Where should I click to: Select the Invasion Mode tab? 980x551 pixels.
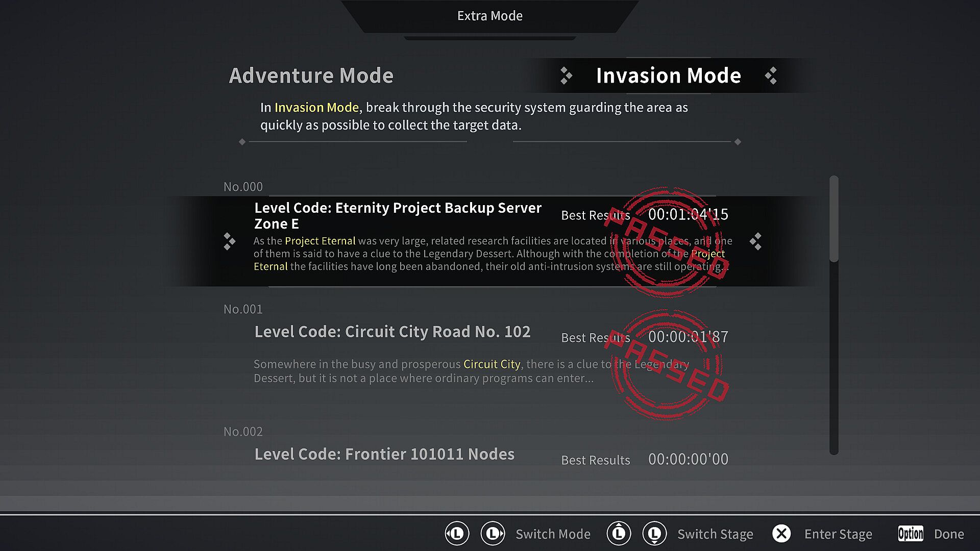tap(668, 76)
